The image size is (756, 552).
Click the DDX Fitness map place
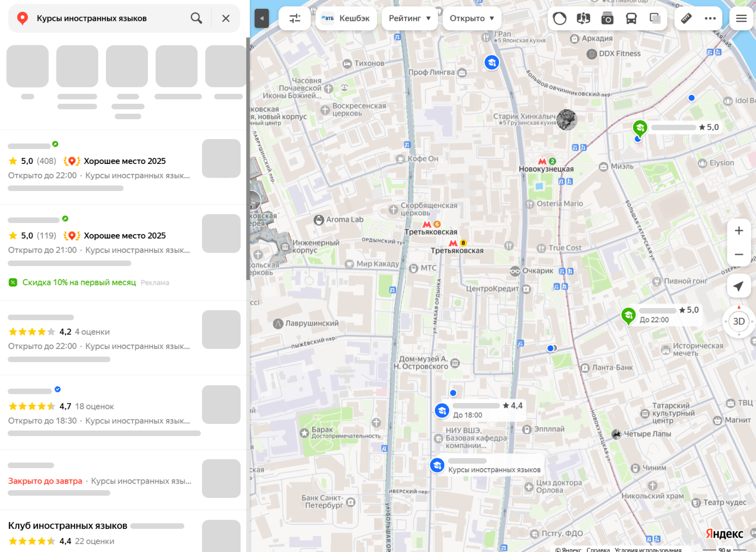pyautogui.click(x=614, y=54)
